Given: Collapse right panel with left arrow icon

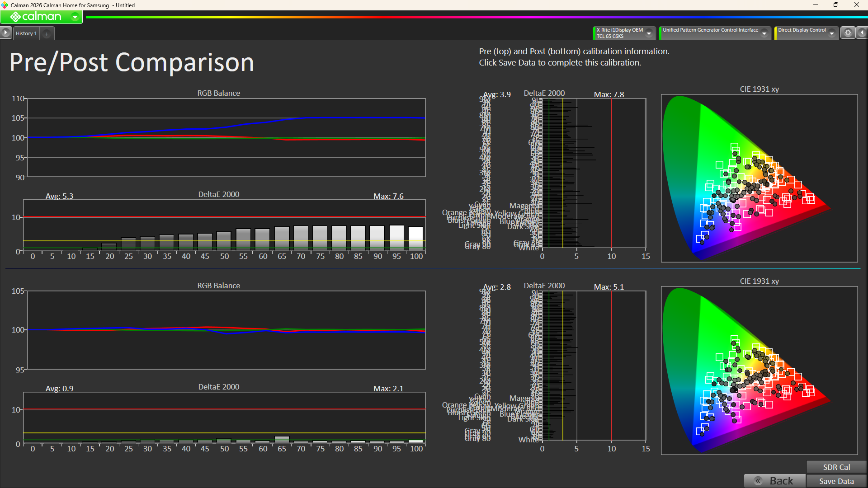Looking at the screenshot, I should 862,33.
